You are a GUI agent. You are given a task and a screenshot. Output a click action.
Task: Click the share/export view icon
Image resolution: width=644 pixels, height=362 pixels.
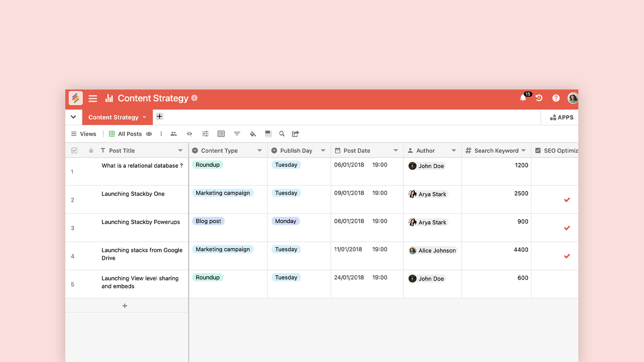pyautogui.click(x=296, y=134)
